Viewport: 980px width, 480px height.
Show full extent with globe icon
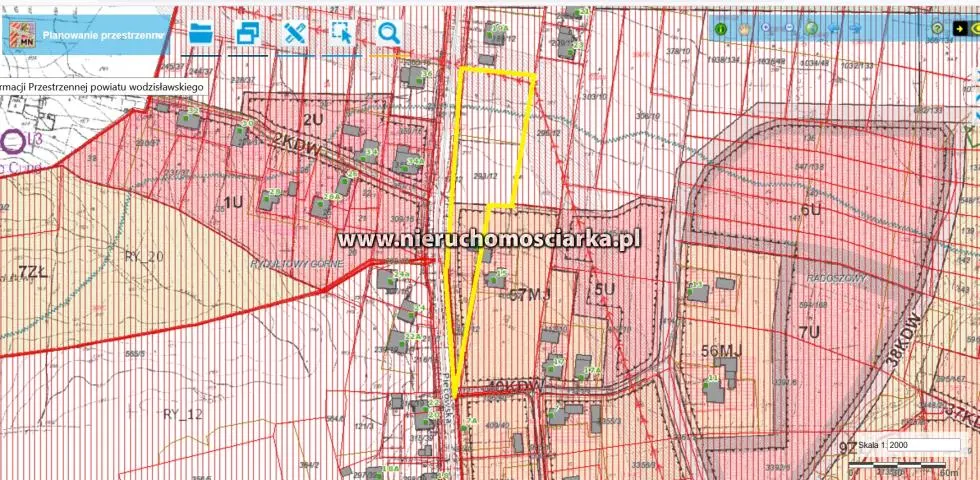pos(811,29)
